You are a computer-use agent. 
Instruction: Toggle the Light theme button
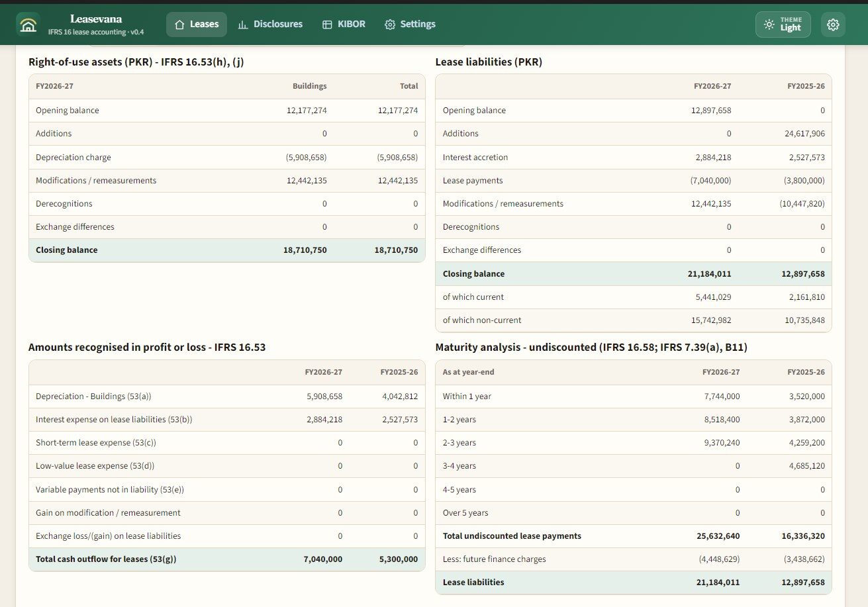click(783, 24)
